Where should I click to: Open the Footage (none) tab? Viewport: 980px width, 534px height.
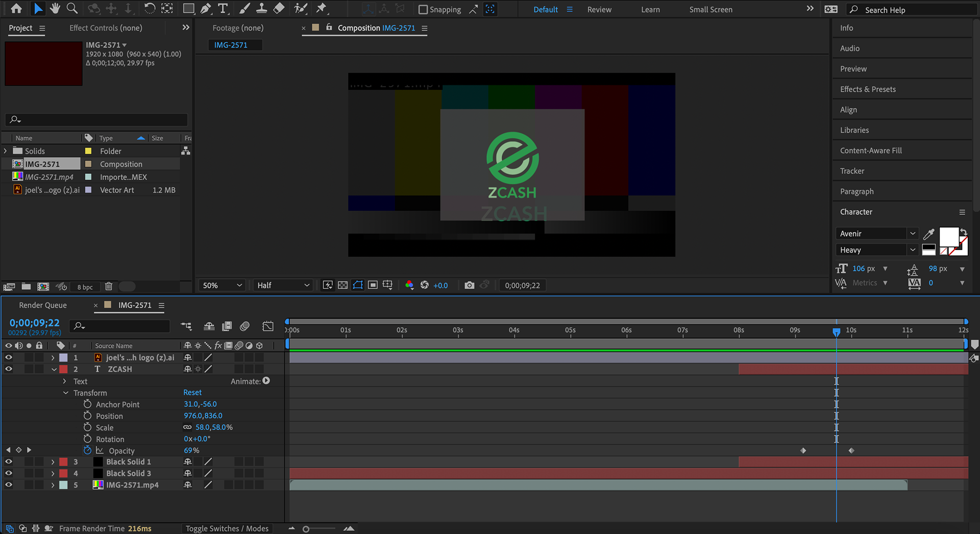[238, 28]
